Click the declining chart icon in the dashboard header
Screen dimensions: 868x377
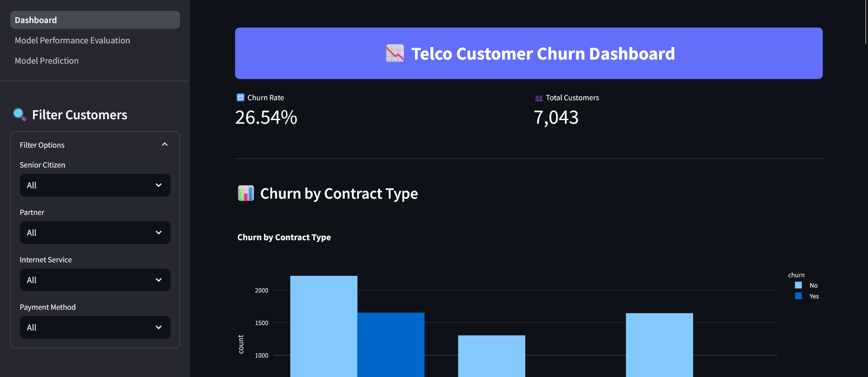pyautogui.click(x=394, y=53)
